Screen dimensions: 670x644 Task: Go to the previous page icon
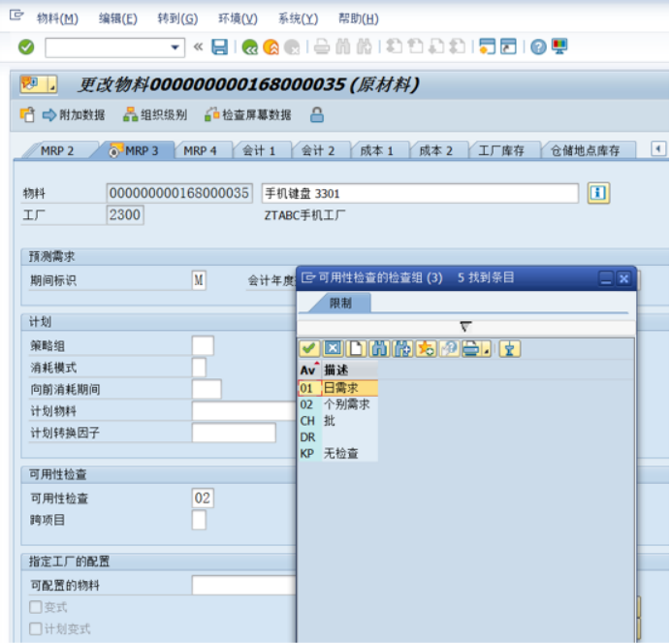tap(415, 47)
